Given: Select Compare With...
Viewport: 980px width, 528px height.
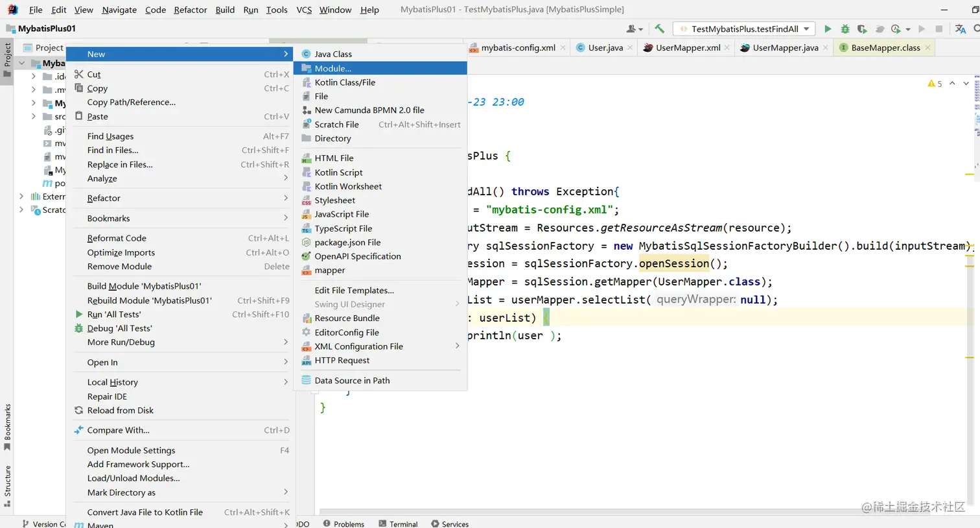Looking at the screenshot, I should (181, 430).
